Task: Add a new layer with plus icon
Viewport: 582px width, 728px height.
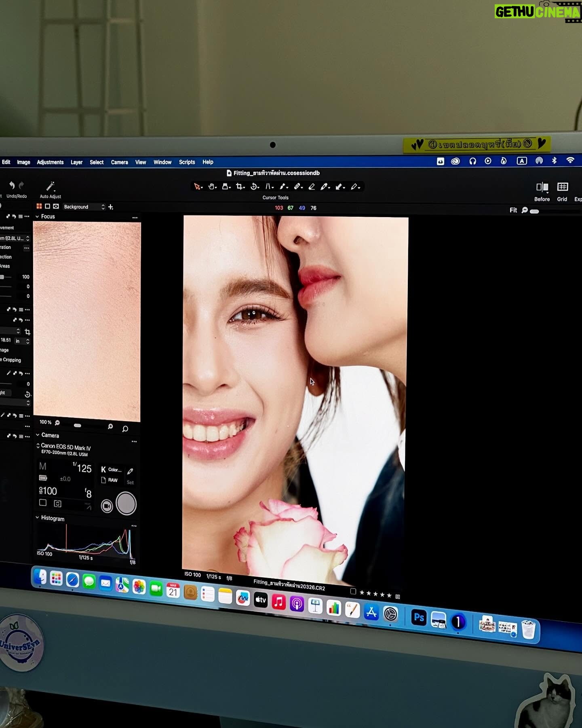Action: click(111, 207)
